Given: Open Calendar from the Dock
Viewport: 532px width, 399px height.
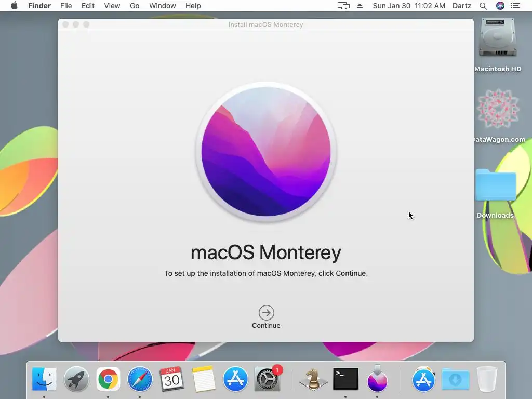Looking at the screenshot, I should click(x=171, y=379).
